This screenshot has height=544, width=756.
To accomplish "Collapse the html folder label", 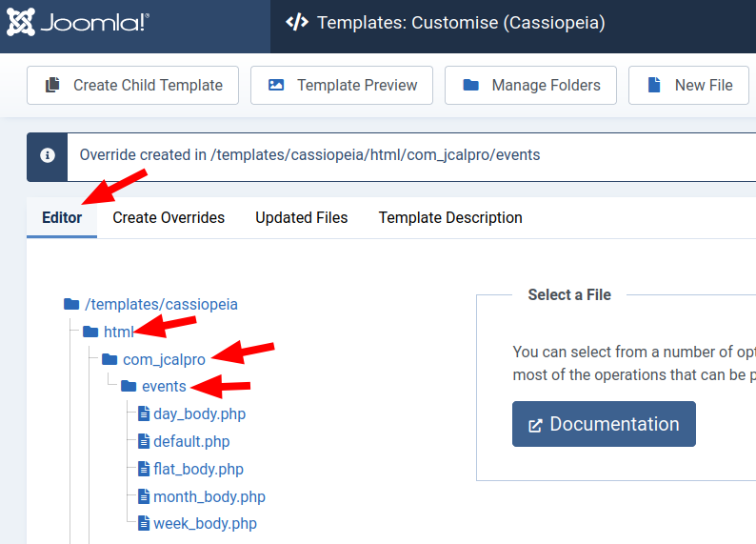I will click(119, 332).
